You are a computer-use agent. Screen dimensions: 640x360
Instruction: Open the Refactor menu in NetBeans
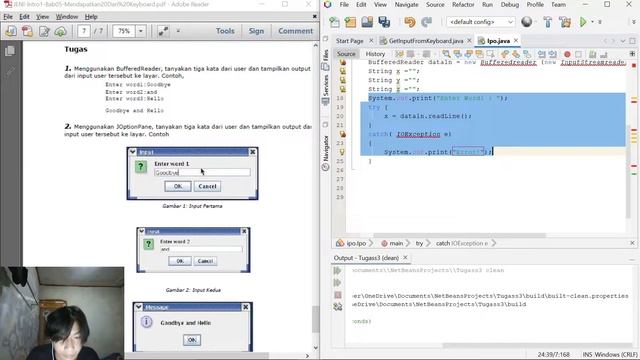tap(463, 4)
